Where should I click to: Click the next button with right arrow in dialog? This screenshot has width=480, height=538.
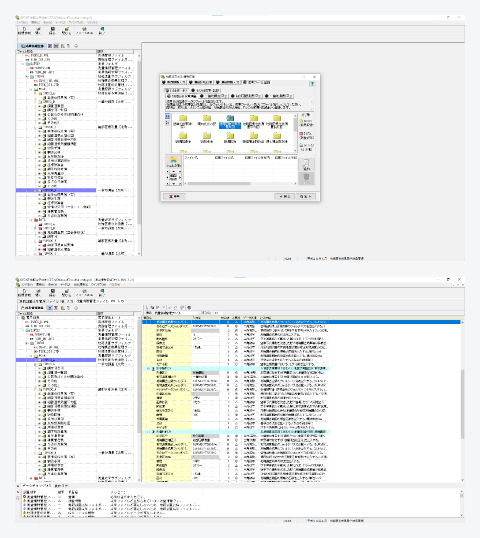tap(305, 197)
